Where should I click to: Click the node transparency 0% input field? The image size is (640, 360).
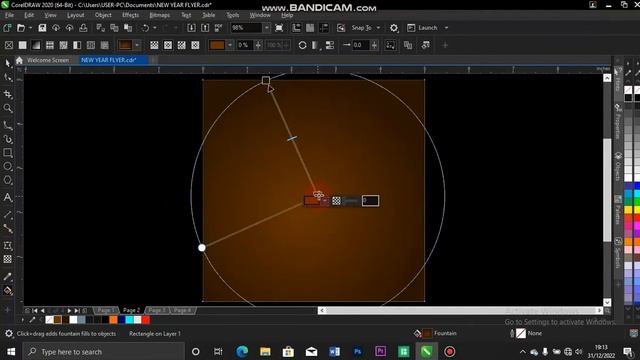pos(244,45)
